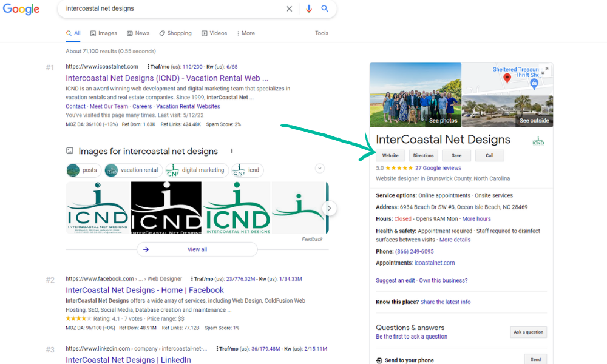Open the Google logo homepage link
Image resolution: width=607 pixels, height=364 pixels.
[x=21, y=9]
